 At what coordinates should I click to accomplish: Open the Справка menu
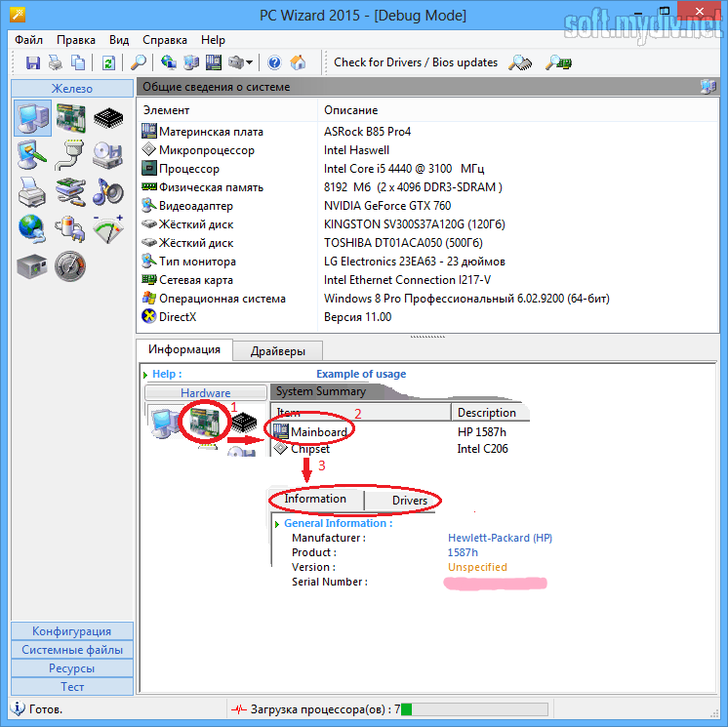164,40
